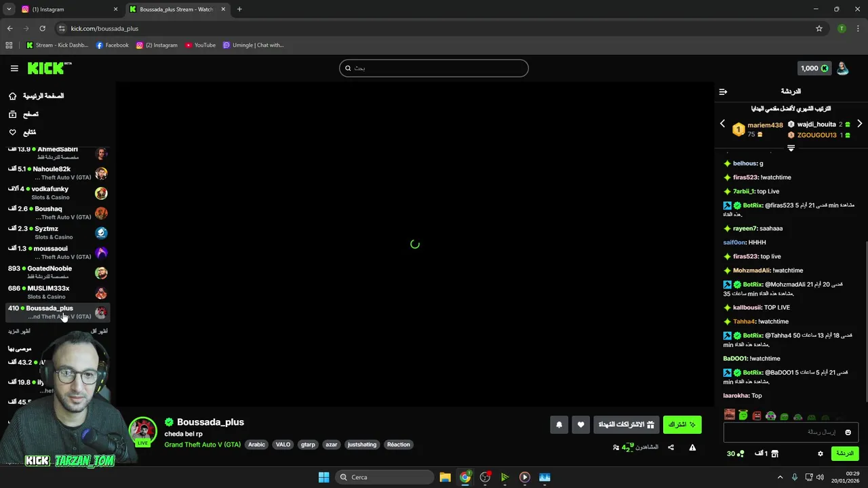Open the emoji picker in chat box
The height and width of the screenshot is (488, 868).
coord(848,432)
